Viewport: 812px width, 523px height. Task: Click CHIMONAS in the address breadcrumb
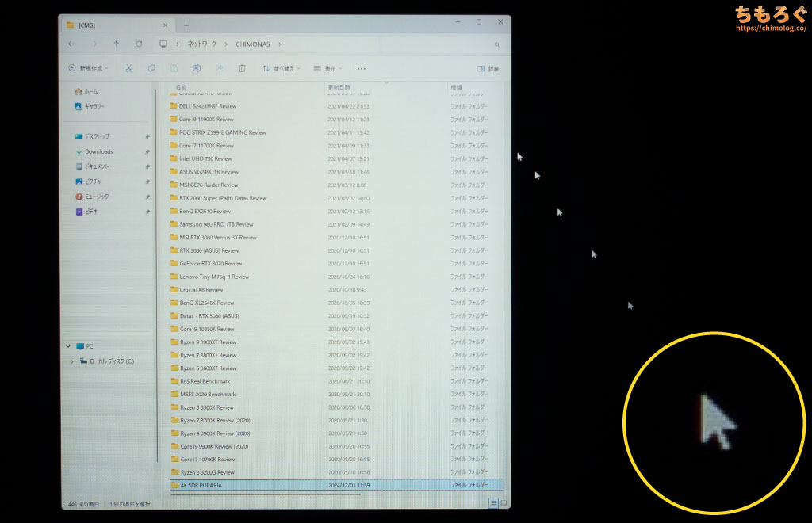253,44
